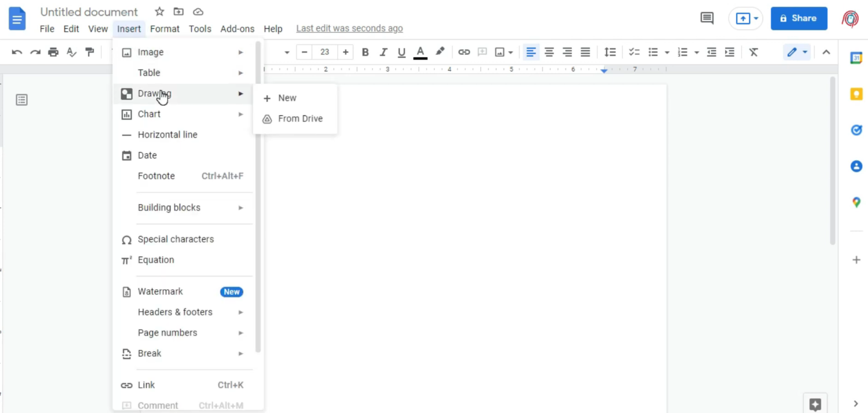Click the right indent ruler marker

(604, 70)
